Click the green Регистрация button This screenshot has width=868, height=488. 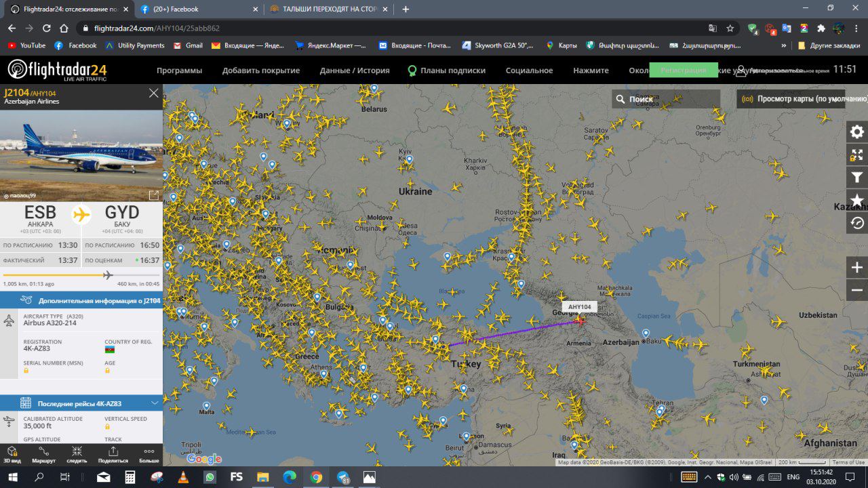[x=684, y=70]
